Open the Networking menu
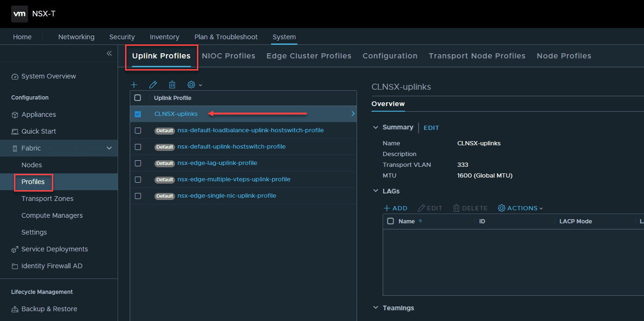 (x=76, y=36)
